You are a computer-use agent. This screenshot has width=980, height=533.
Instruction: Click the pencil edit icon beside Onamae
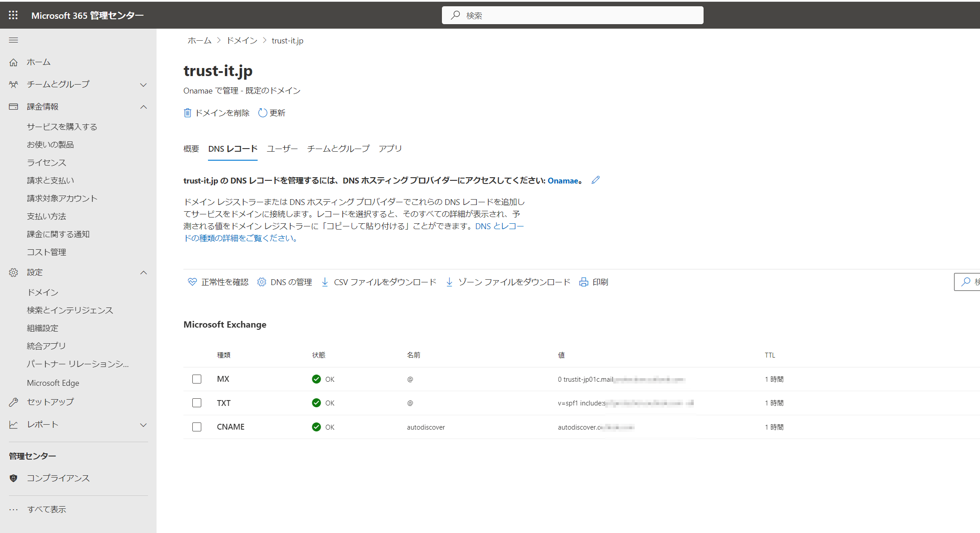[x=595, y=180]
